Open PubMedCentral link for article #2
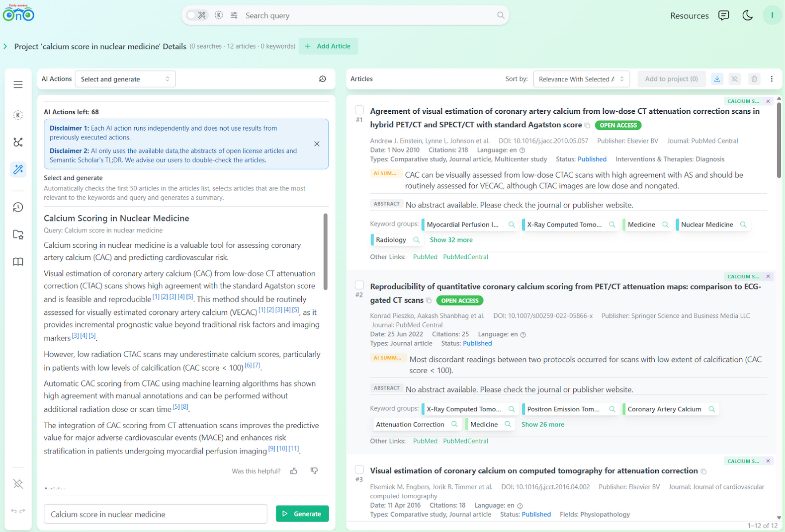This screenshot has width=785, height=532. [x=465, y=441]
